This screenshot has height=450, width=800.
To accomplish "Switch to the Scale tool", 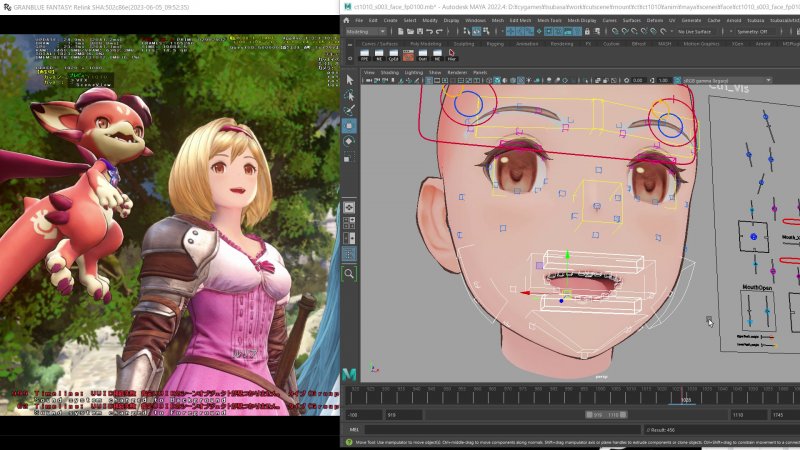I will click(x=349, y=157).
